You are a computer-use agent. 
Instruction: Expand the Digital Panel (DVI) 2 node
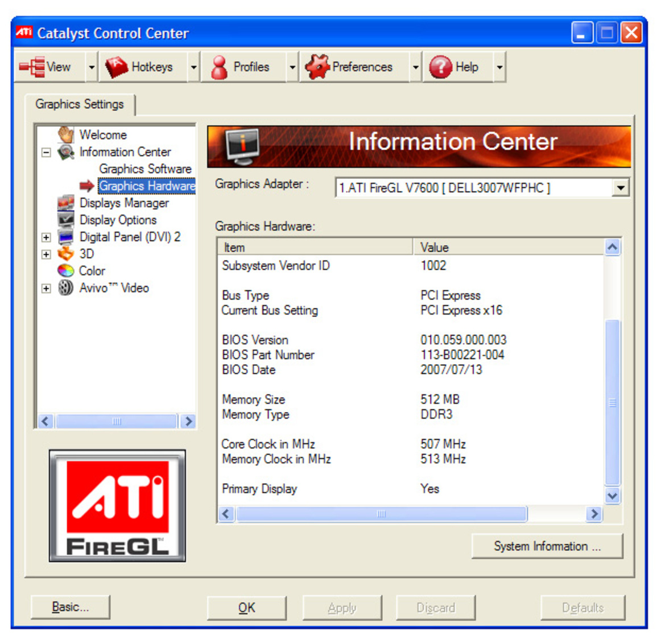[46, 237]
